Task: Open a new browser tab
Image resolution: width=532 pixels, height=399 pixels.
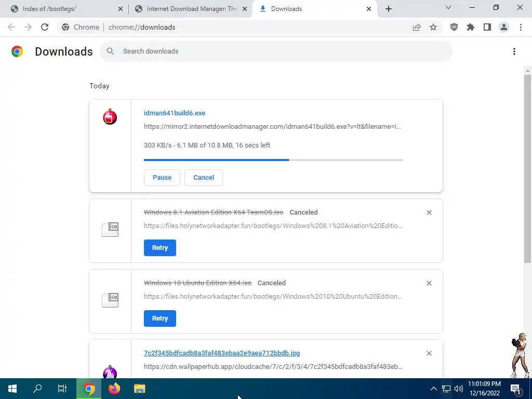Action: [x=389, y=9]
